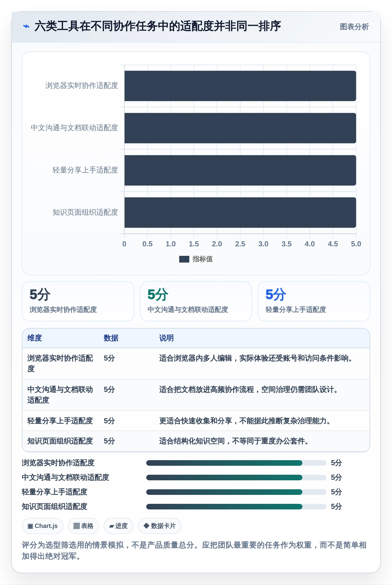Screen dimensions: 392x585
Task: Click the 浏览器实时协作适配度 chart bar
Action: point(240,86)
